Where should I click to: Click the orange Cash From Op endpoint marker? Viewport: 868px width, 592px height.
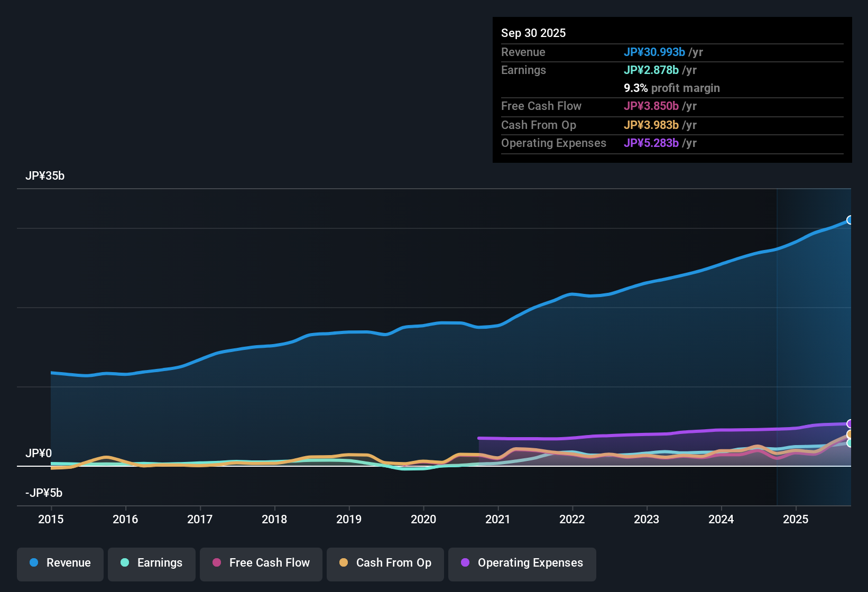[x=850, y=435]
